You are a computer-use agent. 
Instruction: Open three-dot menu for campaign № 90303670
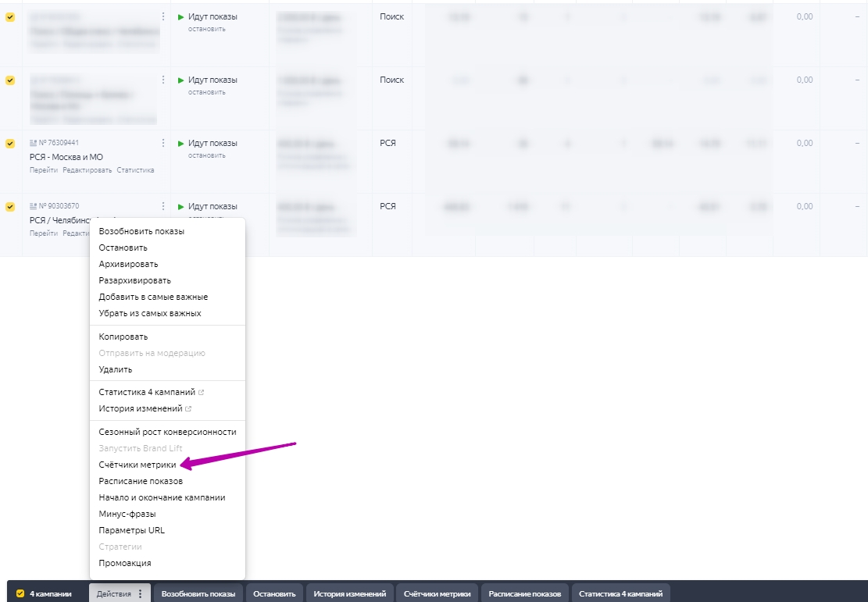(163, 206)
